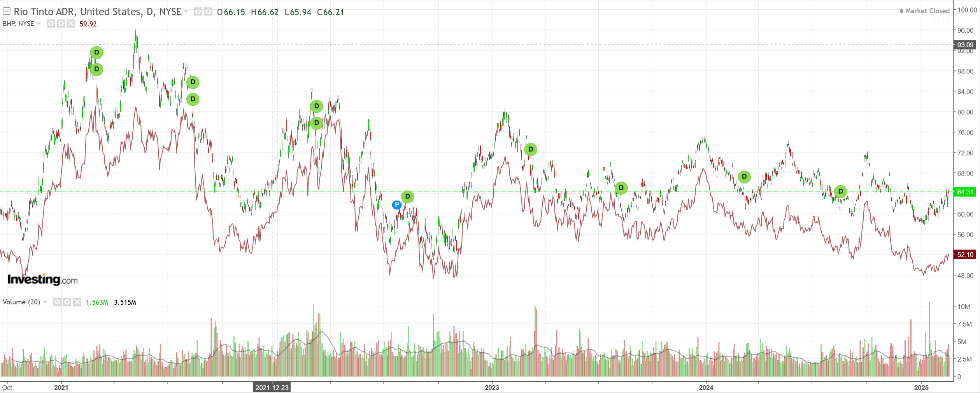Click the volume average value 3.515M
This screenshot has width=980, height=393.
coord(125,302)
